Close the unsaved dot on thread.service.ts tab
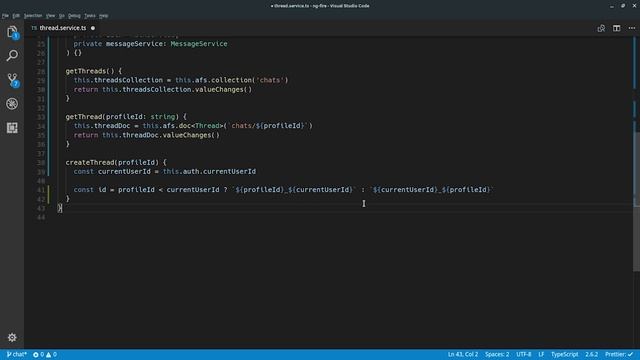This screenshot has width=640, height=360. (x=93, y=28)
